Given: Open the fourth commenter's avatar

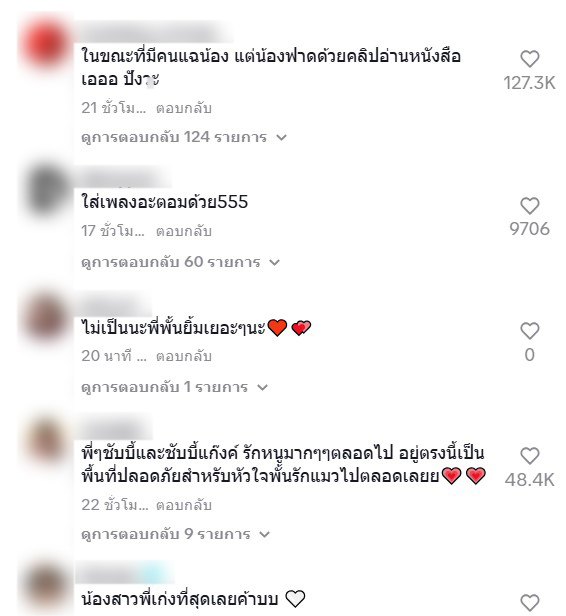Looking at the screenshot, I should pyautogui.click(x=46, y=441).
